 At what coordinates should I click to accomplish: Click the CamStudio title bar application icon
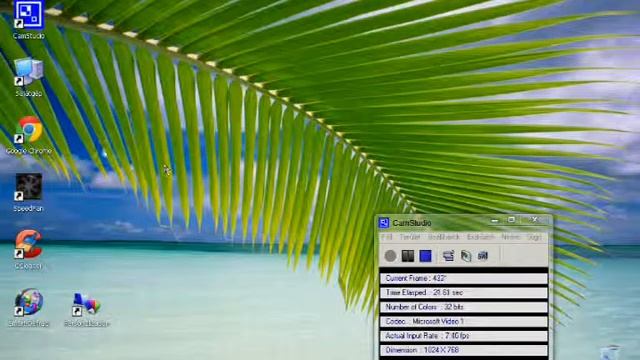pyautogui.click(x=384, y=223)
